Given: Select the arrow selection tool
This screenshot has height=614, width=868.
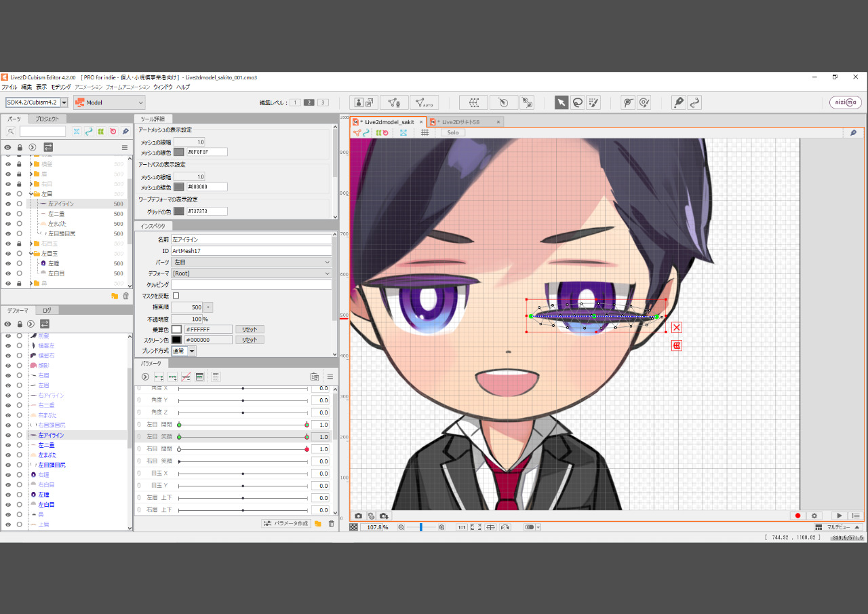Looking at the screenshot, I should tap(561, 102).
